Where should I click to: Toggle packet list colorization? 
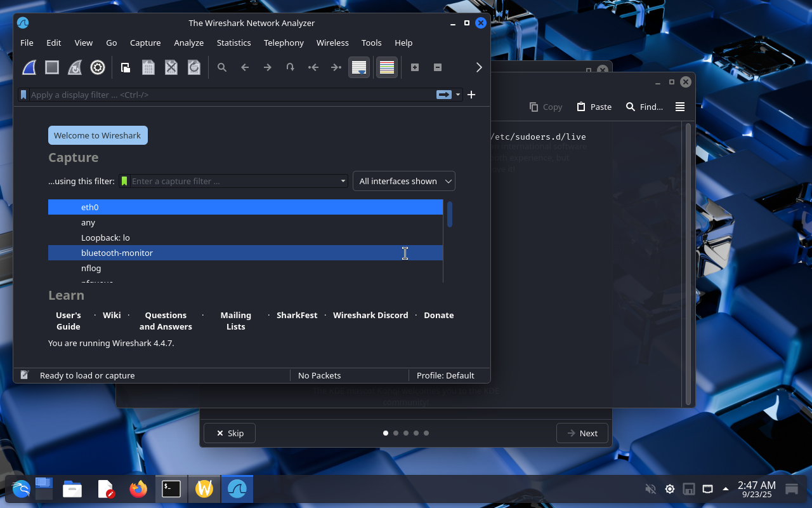pos(386,67)
